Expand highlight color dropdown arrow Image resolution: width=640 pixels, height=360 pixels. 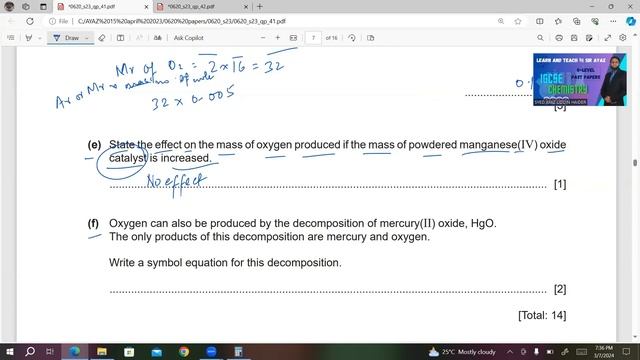pyautogui.click(x=40, y=38)
